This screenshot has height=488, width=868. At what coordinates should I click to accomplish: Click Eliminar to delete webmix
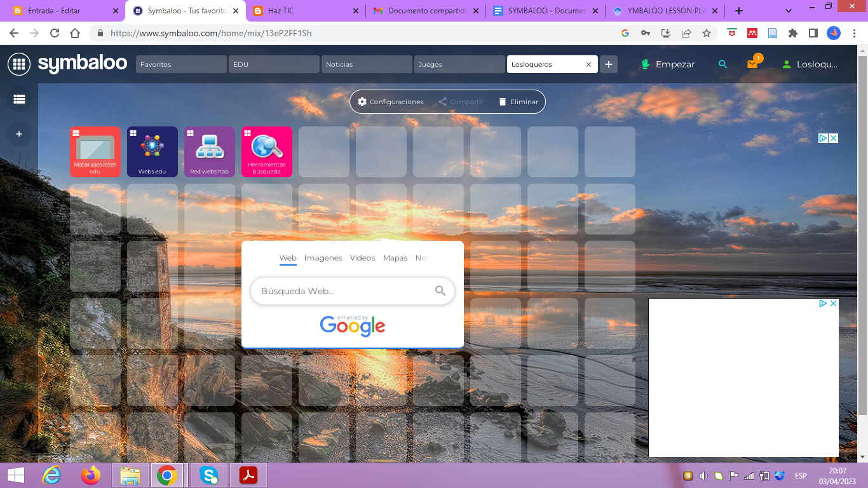point(519,102)
